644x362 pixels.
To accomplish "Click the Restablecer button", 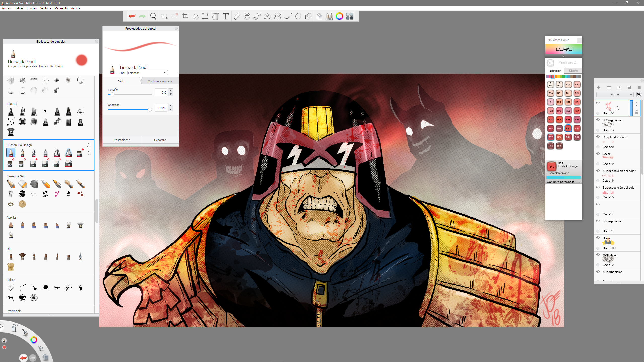I will coord(122,140).
